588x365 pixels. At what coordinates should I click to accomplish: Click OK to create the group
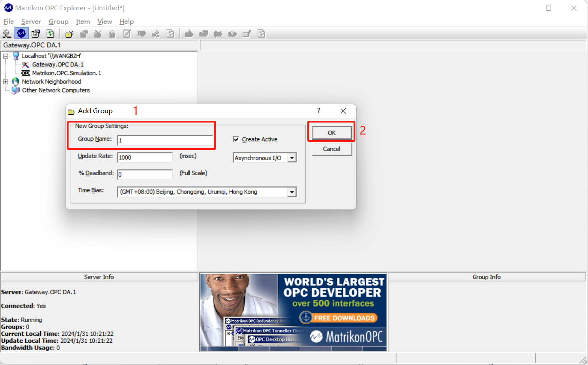332,133
